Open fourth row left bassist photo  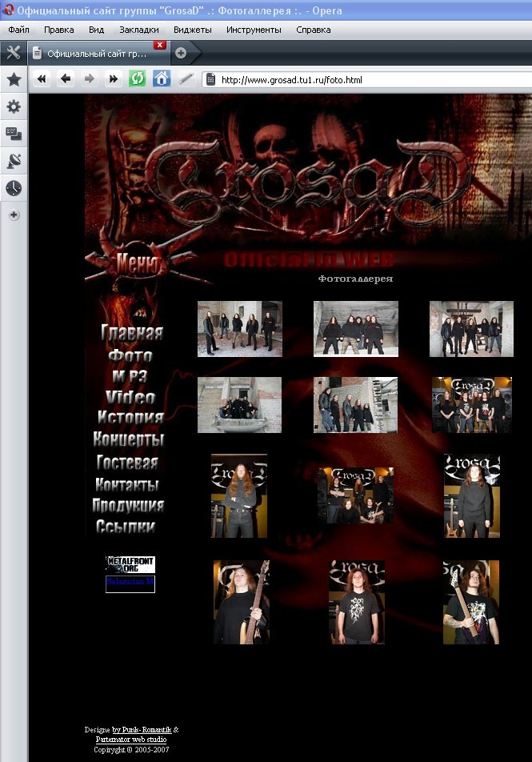tap(242, 602)
